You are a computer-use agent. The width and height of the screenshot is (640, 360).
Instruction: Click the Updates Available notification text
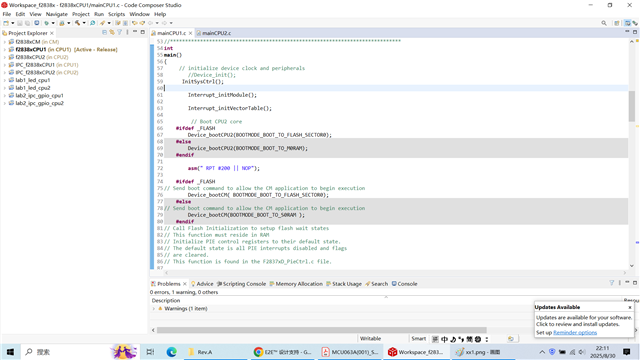(584, 320)
